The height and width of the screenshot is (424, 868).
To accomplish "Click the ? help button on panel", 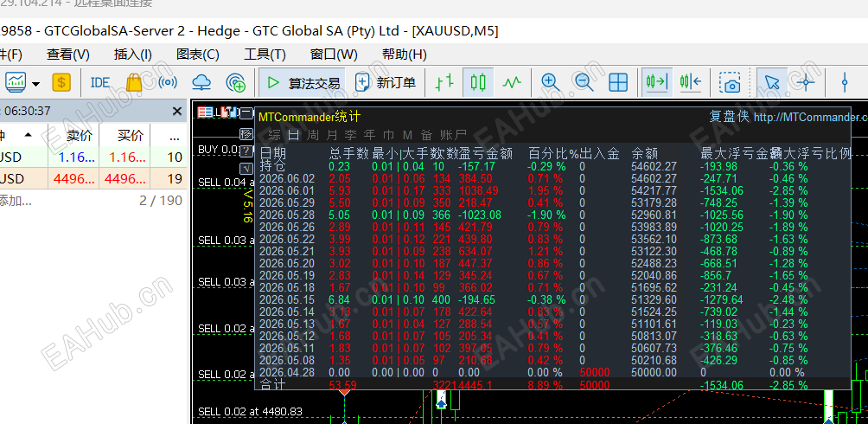I will (246, 151).
